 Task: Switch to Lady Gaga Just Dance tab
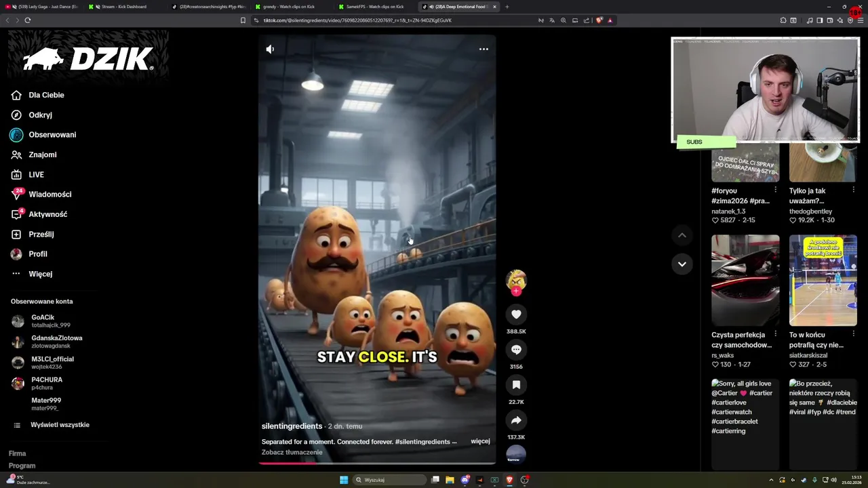[43, 7]
